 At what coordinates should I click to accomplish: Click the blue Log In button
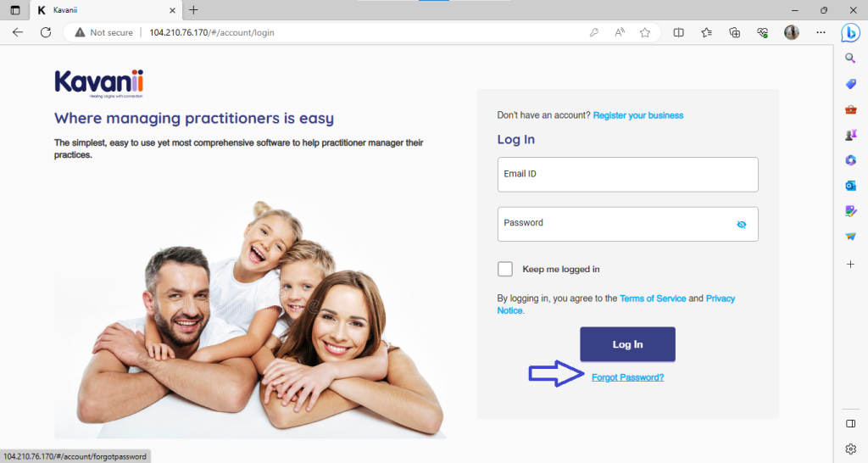pyautogui.click(x=627, y=344)
